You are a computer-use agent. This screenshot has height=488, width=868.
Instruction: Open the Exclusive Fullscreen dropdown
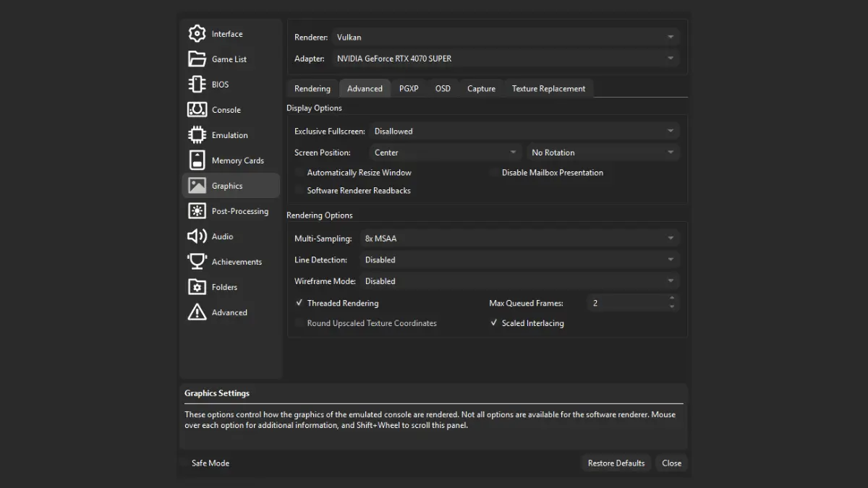point(524,132)
